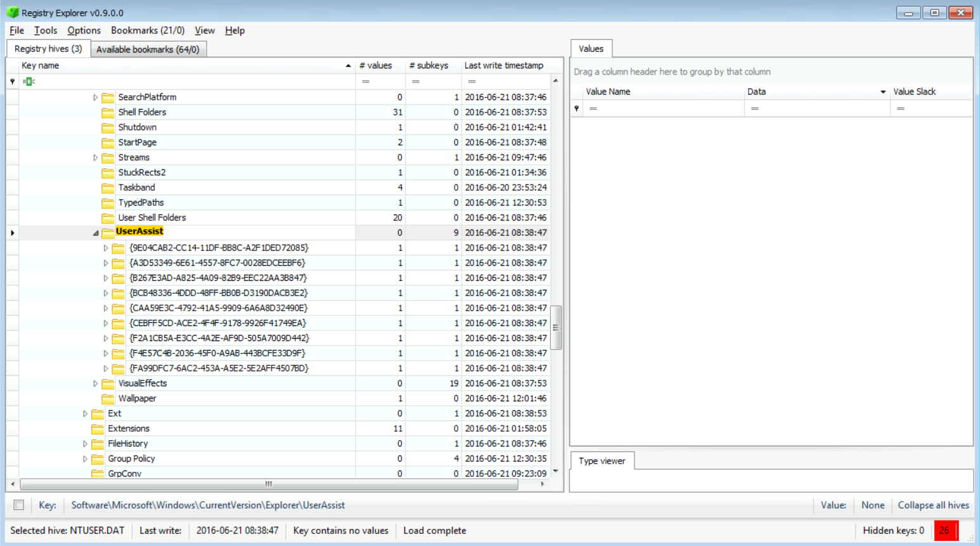This screenshot has width=980, height=546.
Task: Click the {F4E57C4B-2036-45F0-A9AB-443BCFE33D9F} folder icon
Action: pyautogui.click(x=118, y=354)
